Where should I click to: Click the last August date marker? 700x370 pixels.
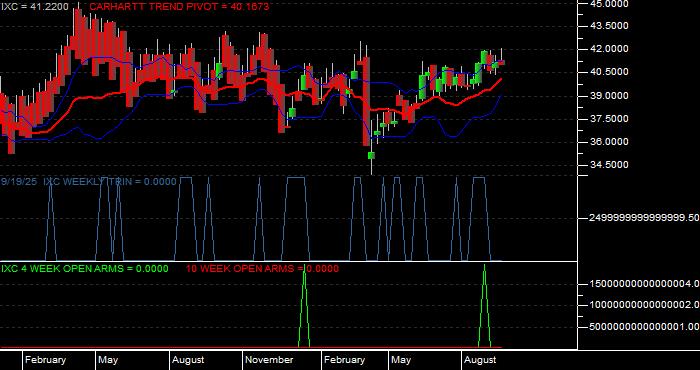[x=480, y=360]
